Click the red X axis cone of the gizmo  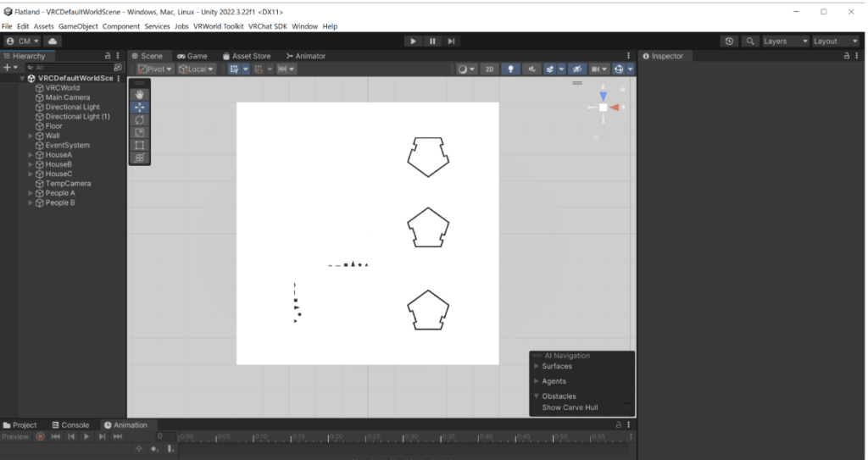[614, 108]
